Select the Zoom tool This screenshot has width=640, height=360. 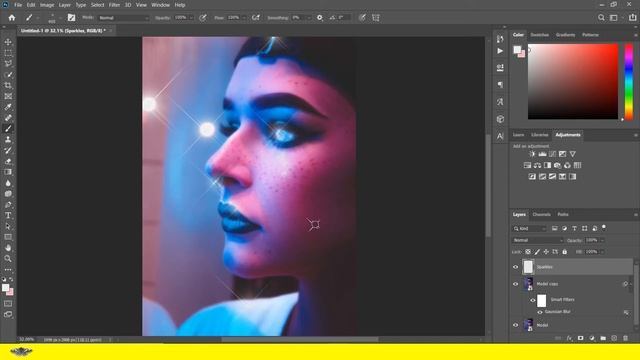tap(8, 258)
